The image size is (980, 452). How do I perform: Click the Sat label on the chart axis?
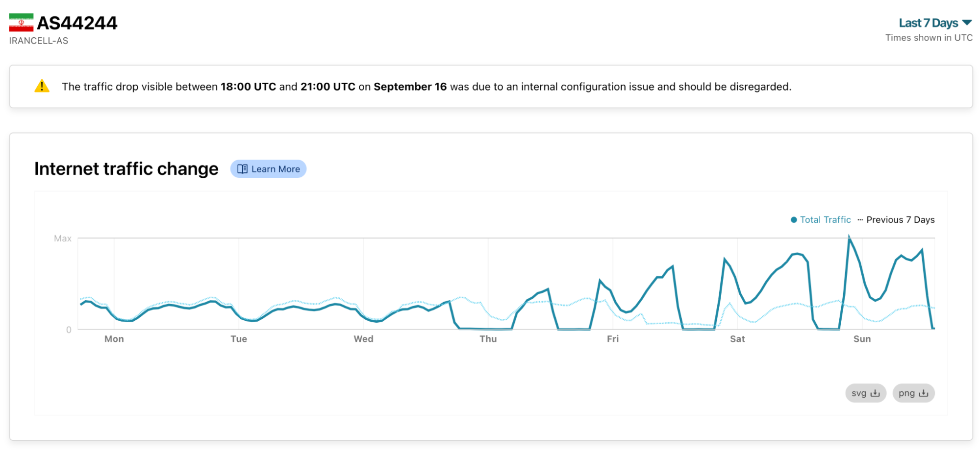pos(737,339)
